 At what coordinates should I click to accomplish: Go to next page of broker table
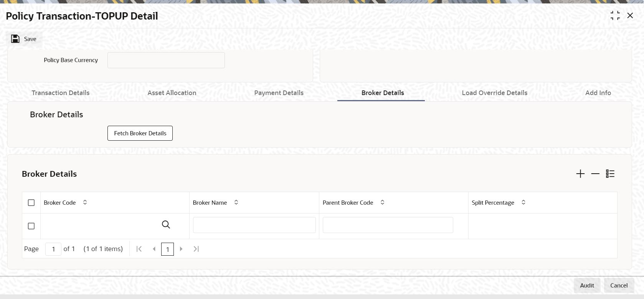click(x=181, y=249)
